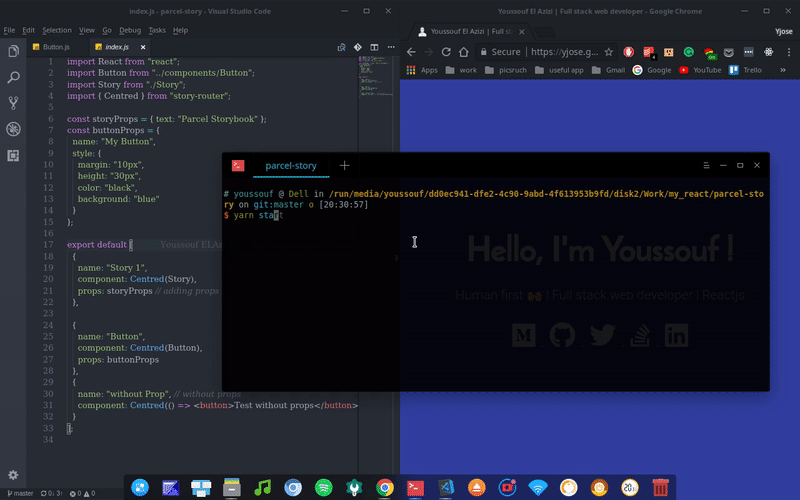The image size is (800, 500).
Task: Reload the Chrome page
Action: point(446,52)
